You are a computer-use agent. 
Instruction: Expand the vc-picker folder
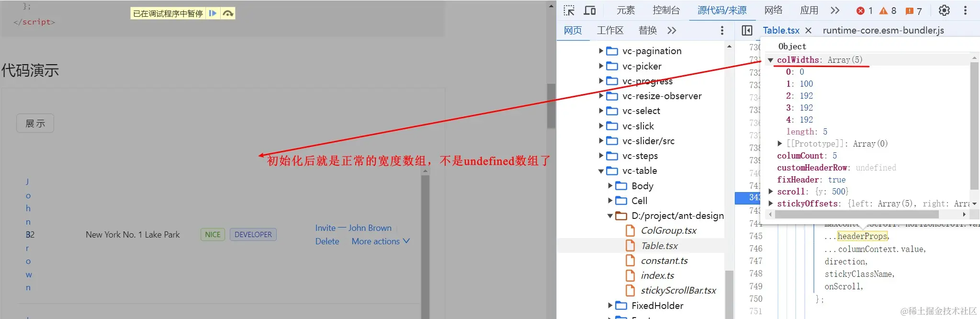[x=601, y=66]
